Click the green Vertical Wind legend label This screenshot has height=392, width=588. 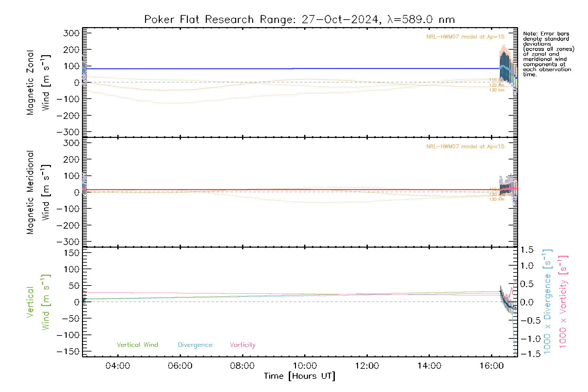137,345
